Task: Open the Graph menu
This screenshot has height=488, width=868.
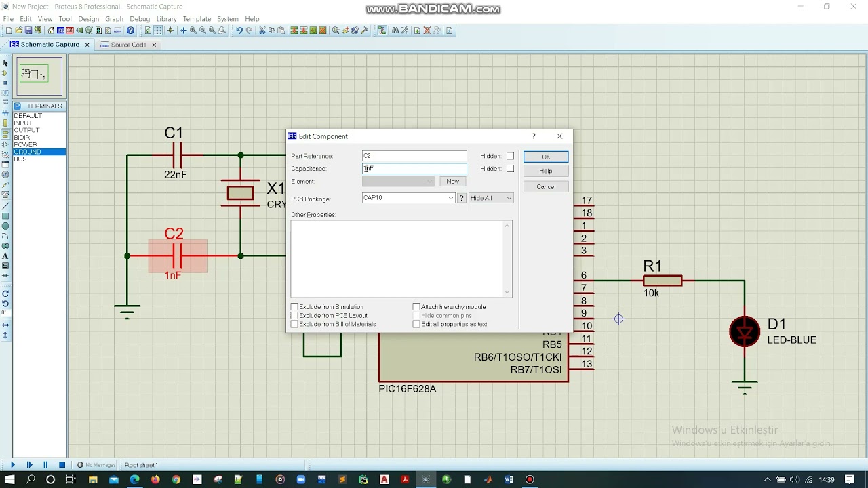Action: coord(114,19)
